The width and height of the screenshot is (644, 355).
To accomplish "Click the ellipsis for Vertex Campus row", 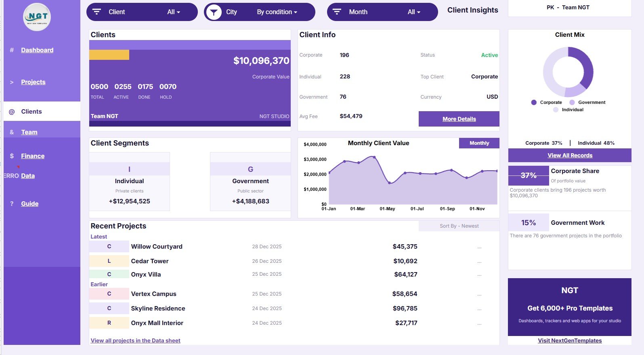I will click(x=479, y=294).
